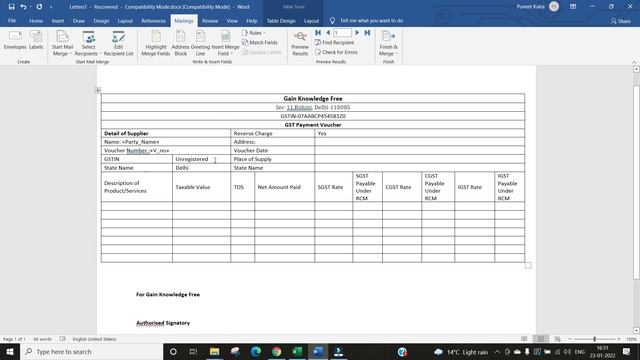This screenshot has height=360, width=640.
Task: Toggle Preview Results
Action: [x=300, y=43]
